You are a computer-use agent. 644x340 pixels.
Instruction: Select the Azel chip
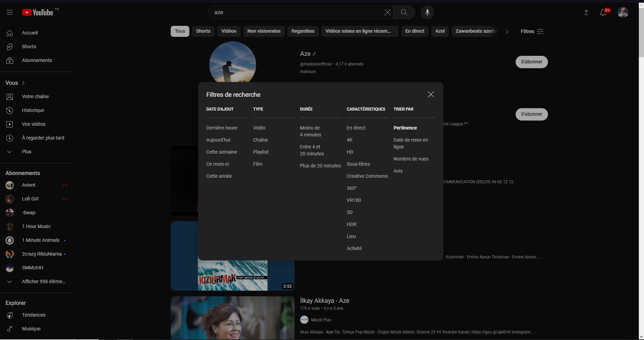point(440,31)
